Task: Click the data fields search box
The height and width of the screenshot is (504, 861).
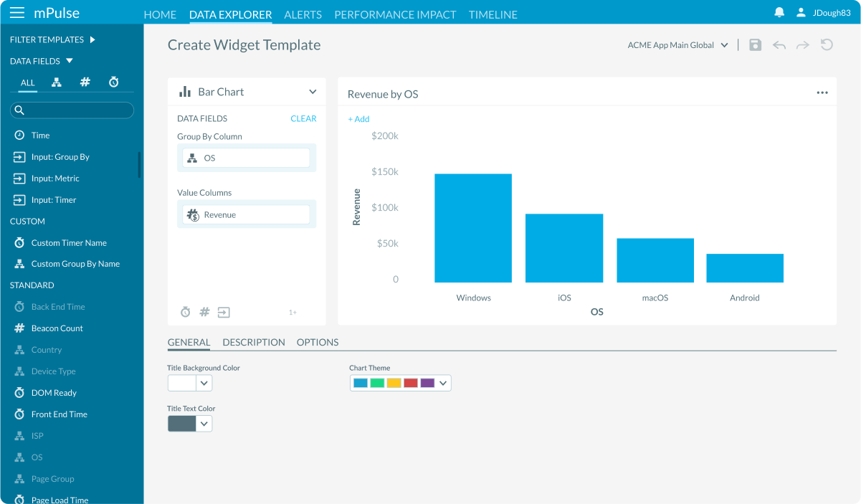Action: click(x=72, y=110)
